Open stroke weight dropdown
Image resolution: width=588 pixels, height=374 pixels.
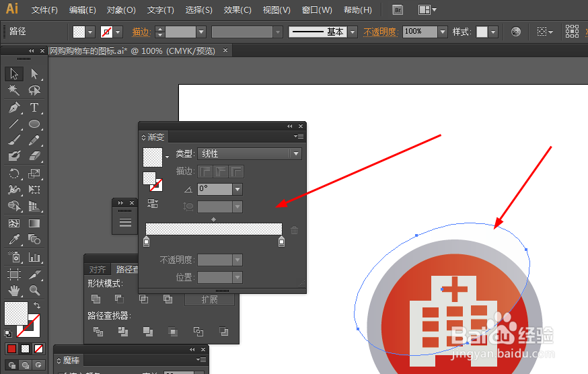pos(201,32)
